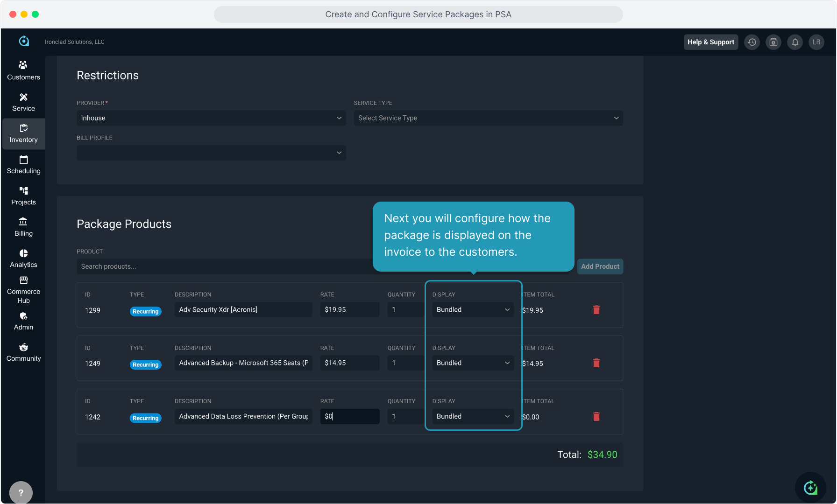Image resolution: width=837 pixels, height=504 pixels.
Task: Go to Customers in the sidebar
Action: 23,70
